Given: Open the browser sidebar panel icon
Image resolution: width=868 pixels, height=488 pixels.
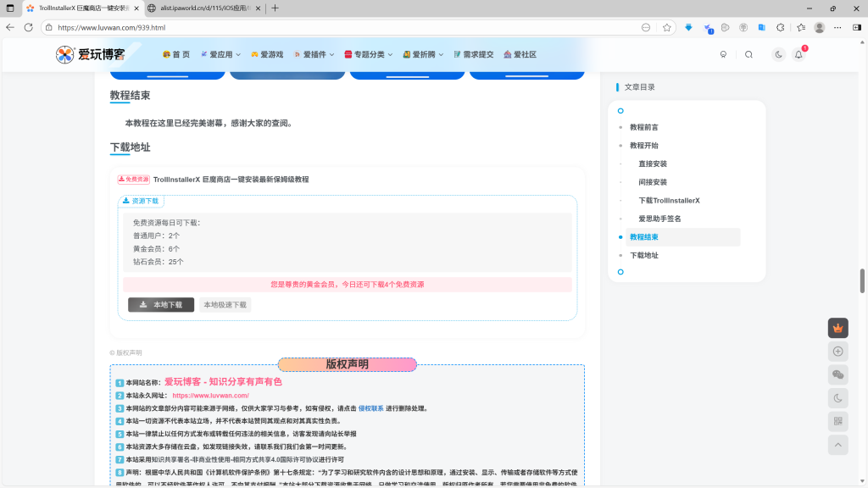Looking at the screenshot, I should click(x=857, y=27).
